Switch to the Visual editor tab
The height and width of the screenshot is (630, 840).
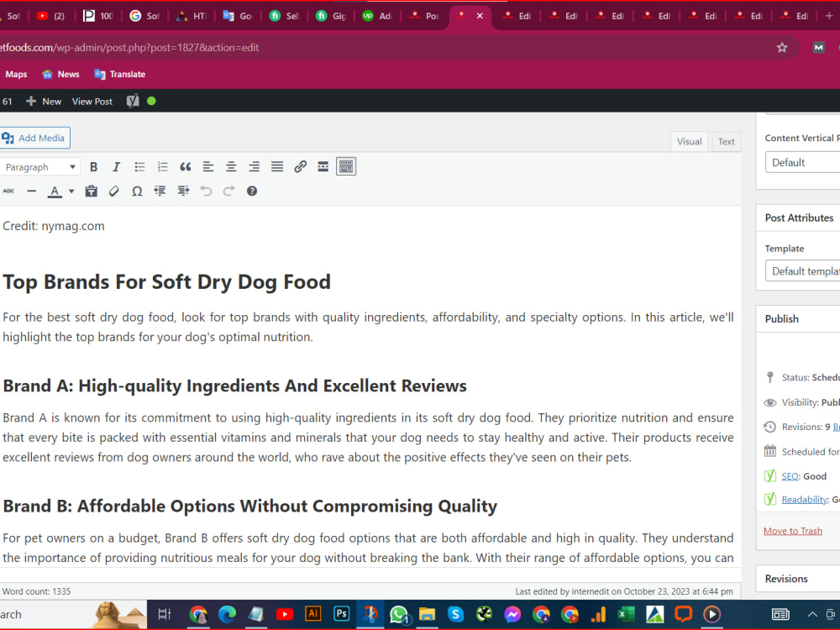coord(689,141)
